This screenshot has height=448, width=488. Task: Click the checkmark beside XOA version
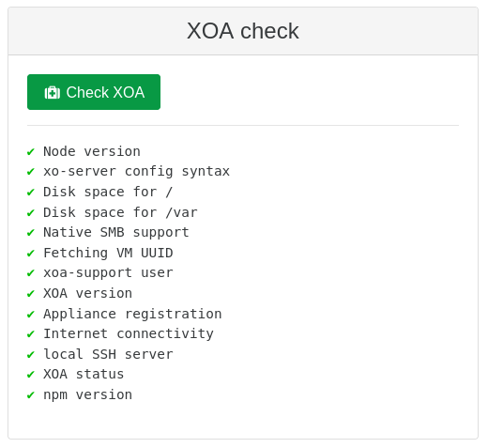(31, 294)
